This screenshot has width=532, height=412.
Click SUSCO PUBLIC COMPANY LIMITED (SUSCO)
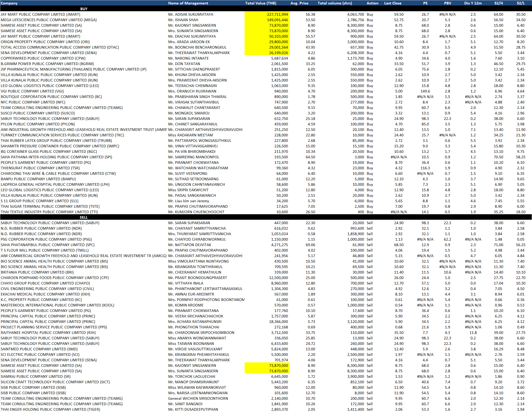38,113
